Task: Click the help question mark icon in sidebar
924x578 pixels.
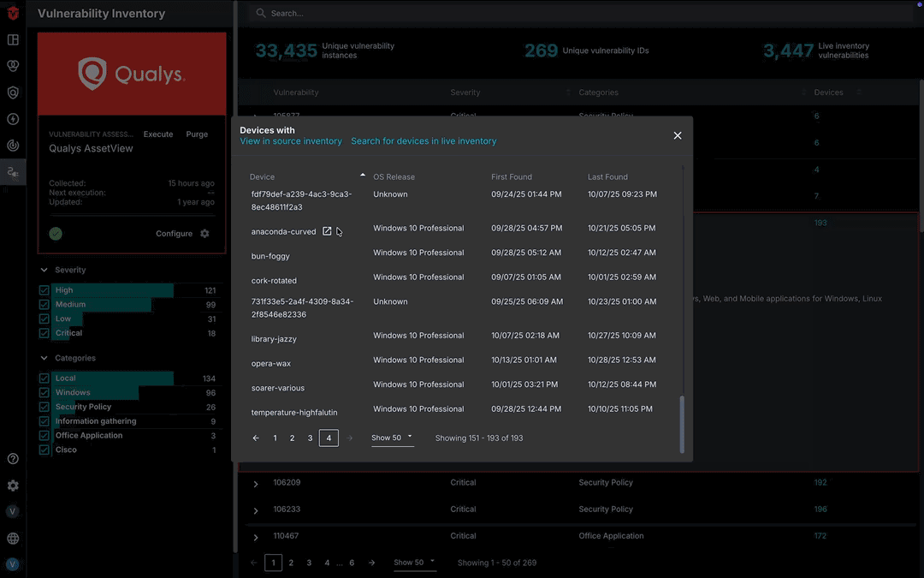Action: (13, 459)
